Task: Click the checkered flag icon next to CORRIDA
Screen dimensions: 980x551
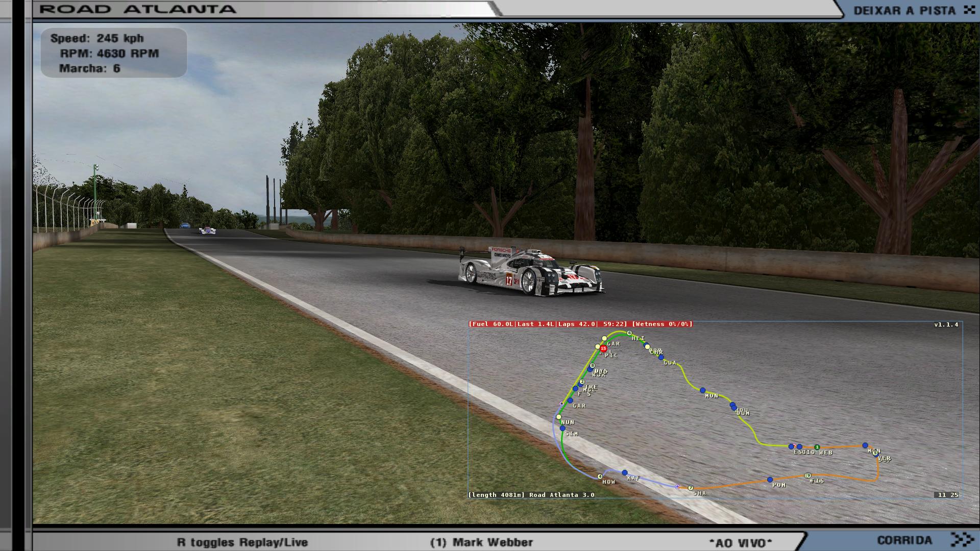Action: [x=962, y=539]
